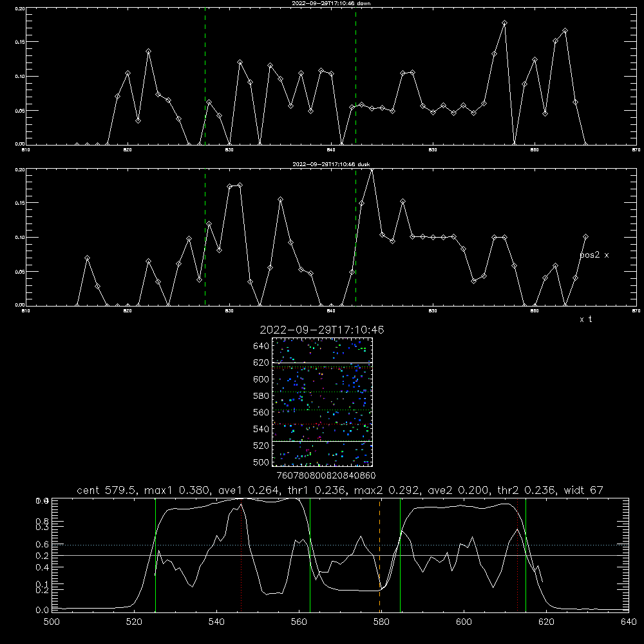Click the 'x t' annotation text
The width and height of the screenshot is (644, 644).
pyautogui.click(x=585, y=319)
